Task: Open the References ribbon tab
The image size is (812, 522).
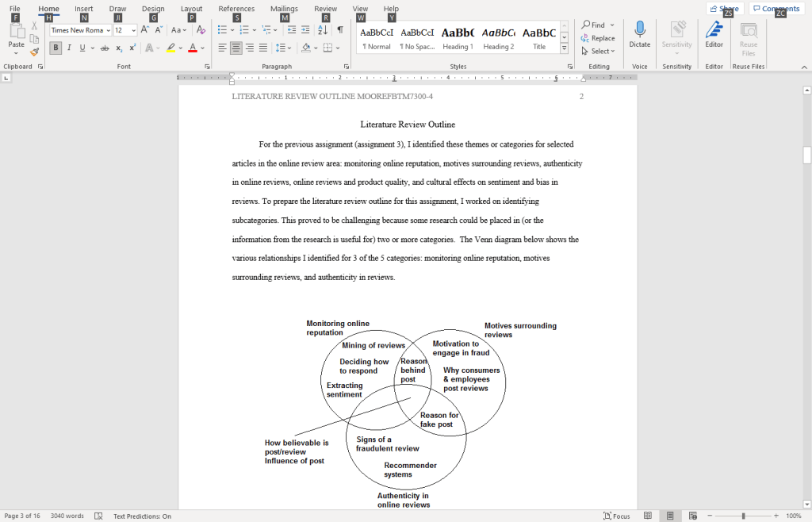Action: [236, 9]
